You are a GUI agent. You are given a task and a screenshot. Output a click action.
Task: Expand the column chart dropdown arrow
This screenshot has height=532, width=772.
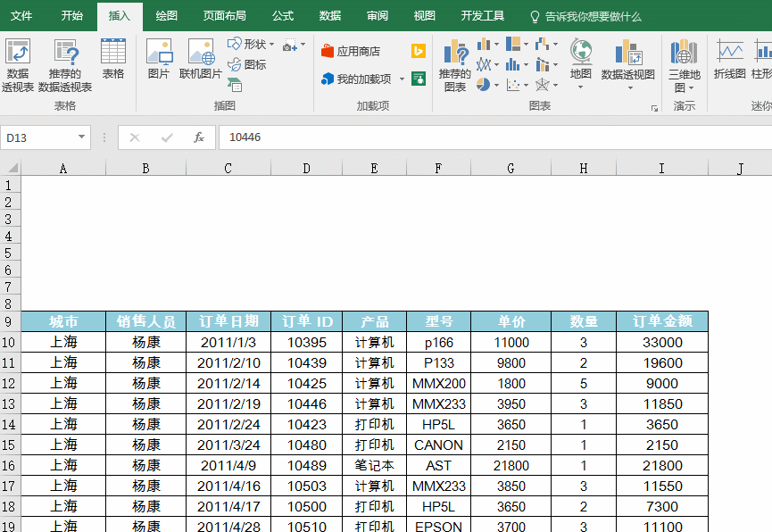coord(496,45)
